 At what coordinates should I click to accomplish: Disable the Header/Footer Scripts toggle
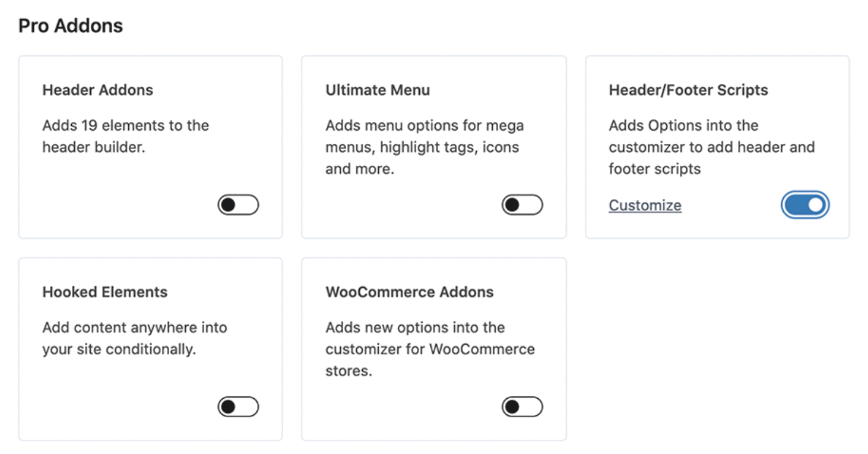pyautogui.click(x=804, y=205)
